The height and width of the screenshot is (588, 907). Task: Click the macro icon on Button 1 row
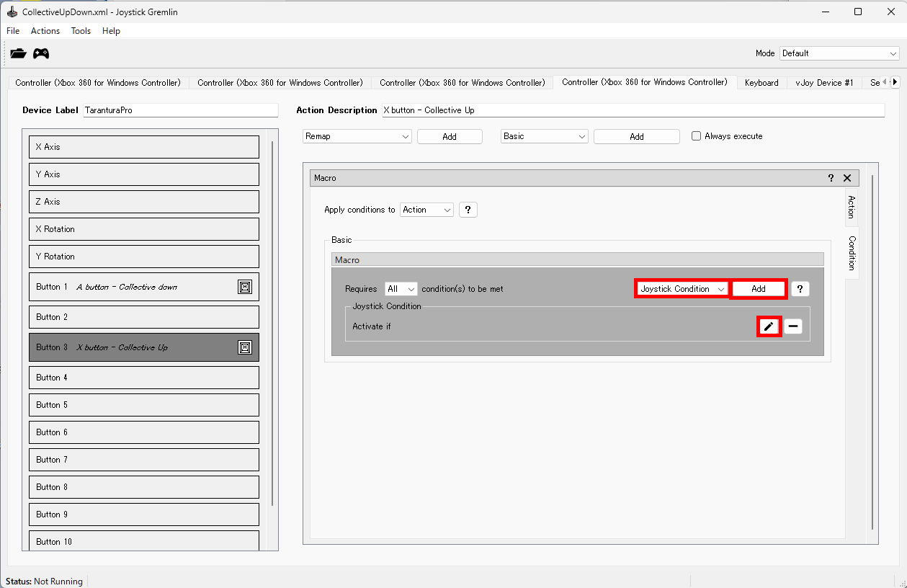pos(245,287)
